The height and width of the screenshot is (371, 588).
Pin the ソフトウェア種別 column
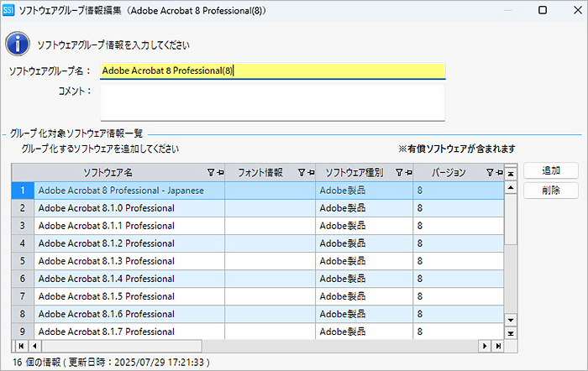tap(409, 172)
